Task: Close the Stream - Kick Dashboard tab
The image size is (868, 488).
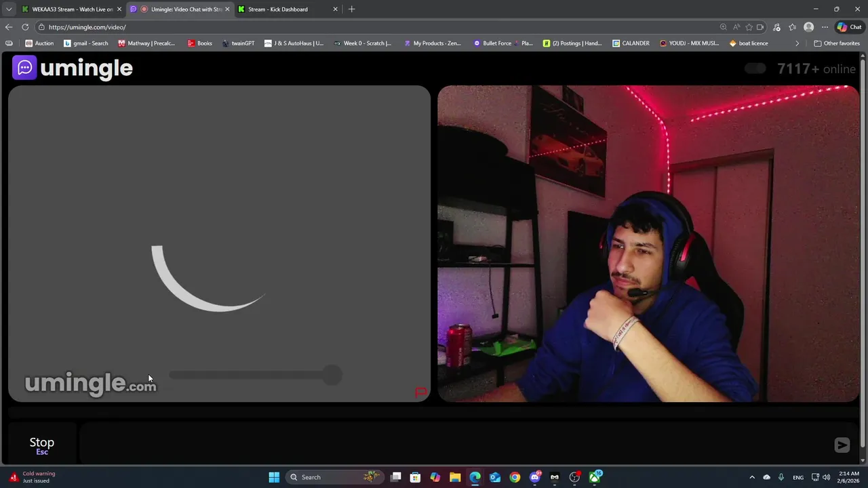Action: click(x=335, y=9)
